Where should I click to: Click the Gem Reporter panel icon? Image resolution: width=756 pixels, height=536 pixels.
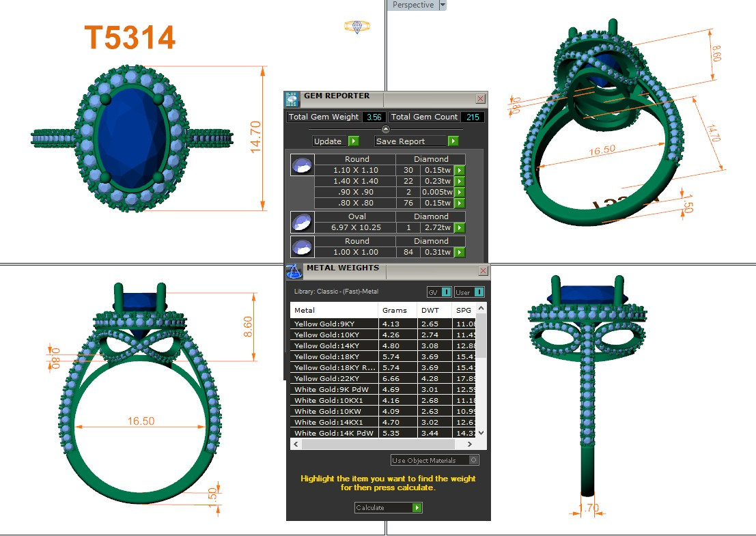pos(292,98)
